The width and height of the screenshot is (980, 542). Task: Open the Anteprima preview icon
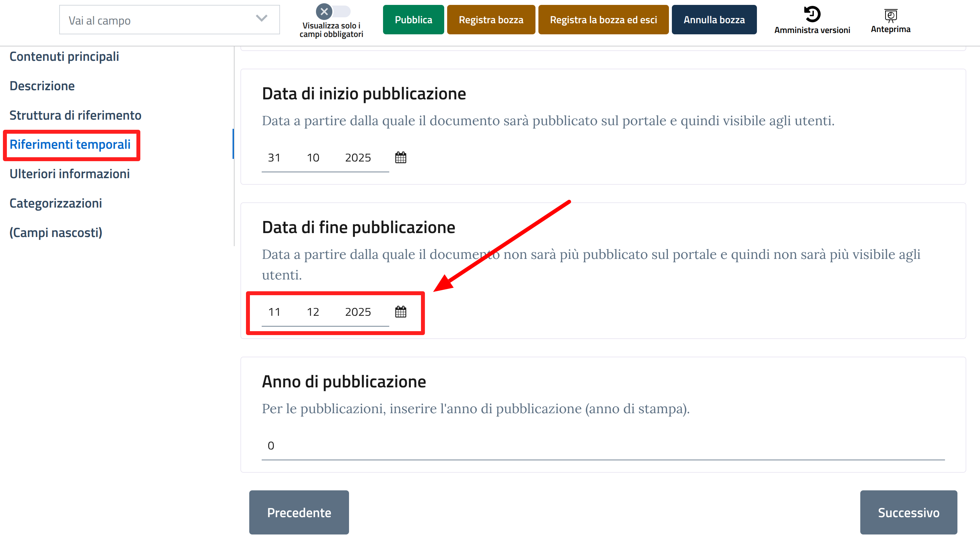pyautogui.click(x=891, y=16)
